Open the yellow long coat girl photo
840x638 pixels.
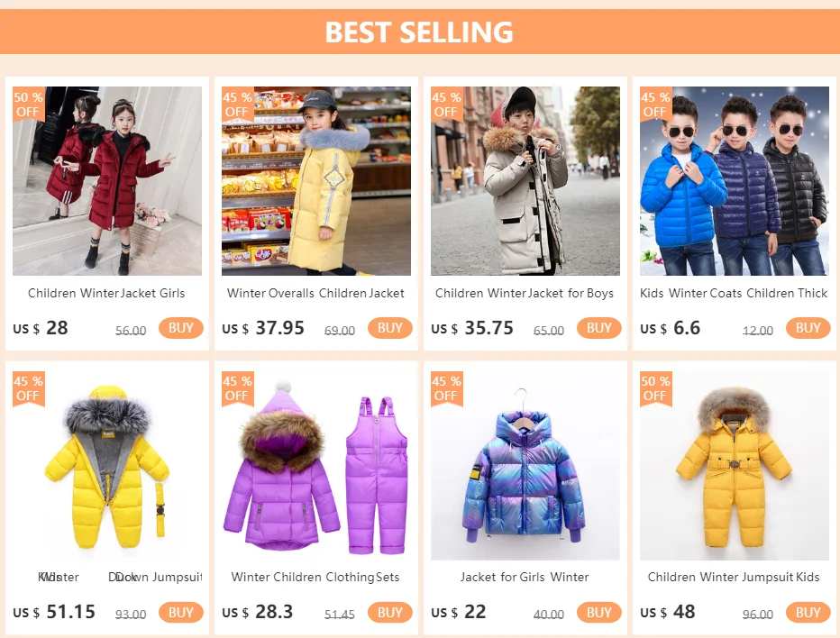click(x=316, y=181)
